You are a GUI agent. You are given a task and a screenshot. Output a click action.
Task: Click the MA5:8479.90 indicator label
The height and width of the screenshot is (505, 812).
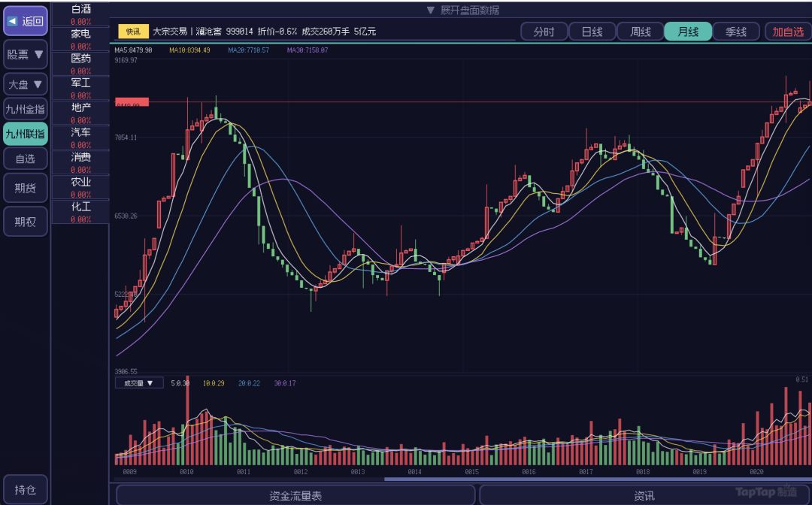pos(134,50)
